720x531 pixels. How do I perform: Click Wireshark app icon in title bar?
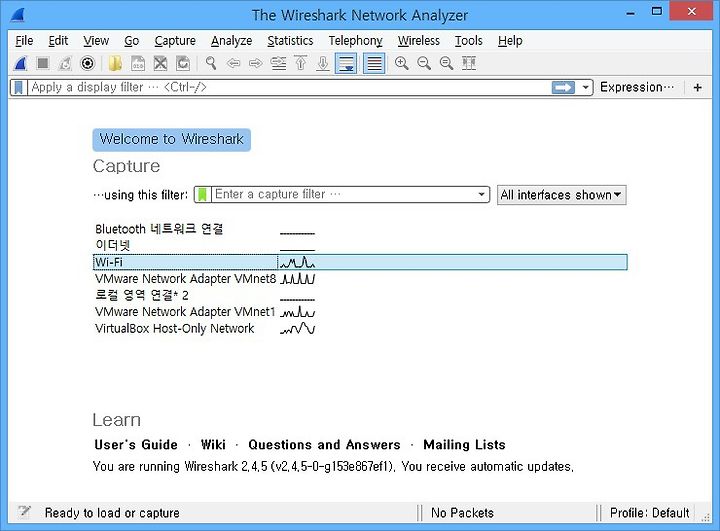point(17,15)
